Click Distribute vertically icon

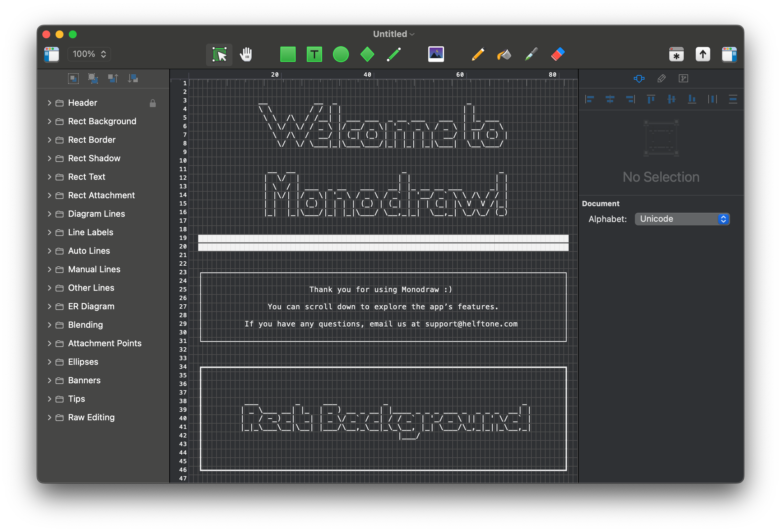coord(733,99)
